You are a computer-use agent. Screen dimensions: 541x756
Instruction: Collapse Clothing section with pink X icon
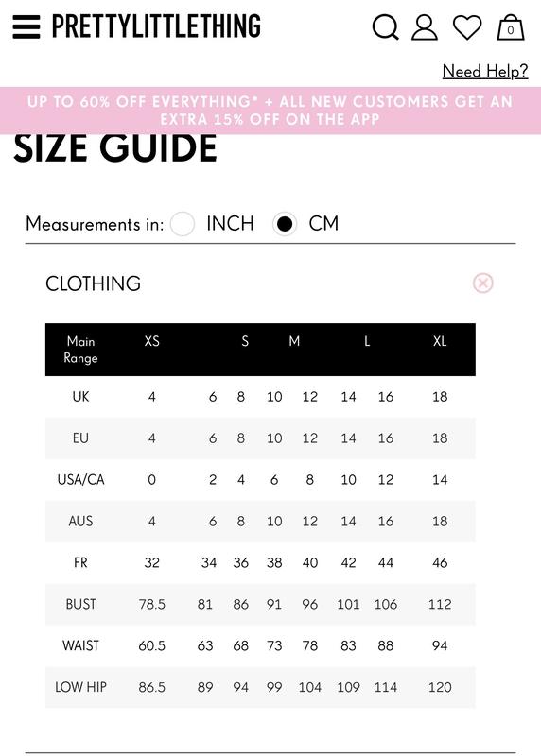pos(483,283)
